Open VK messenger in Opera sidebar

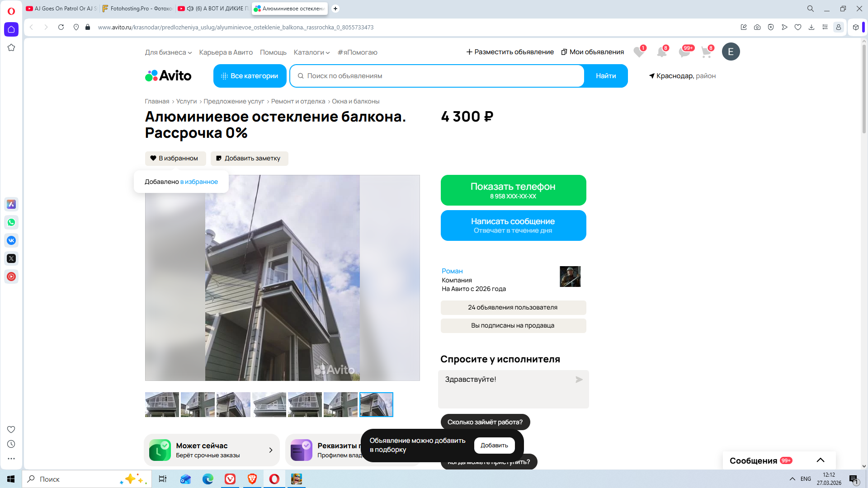(x=11, y=240)
